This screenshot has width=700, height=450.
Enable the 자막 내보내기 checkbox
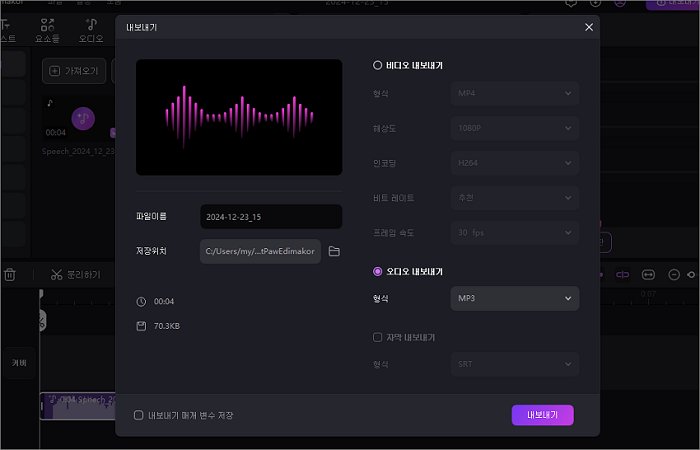pos(377,337)
